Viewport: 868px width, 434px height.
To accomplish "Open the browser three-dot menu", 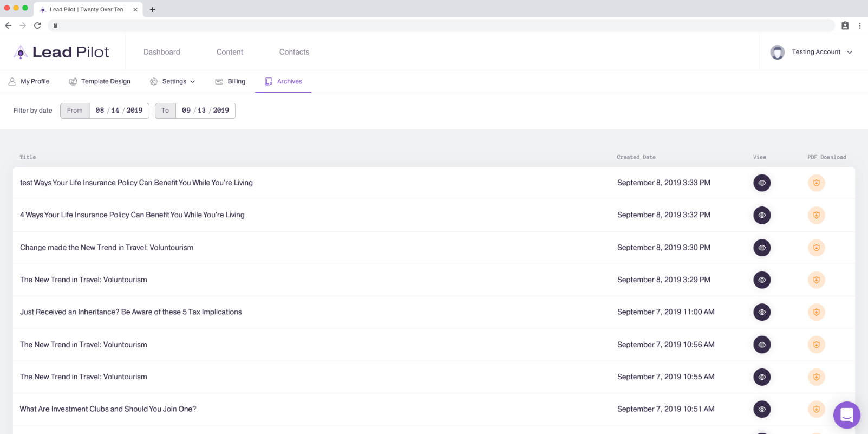I will pyautogui.click(x=860, y=25).
